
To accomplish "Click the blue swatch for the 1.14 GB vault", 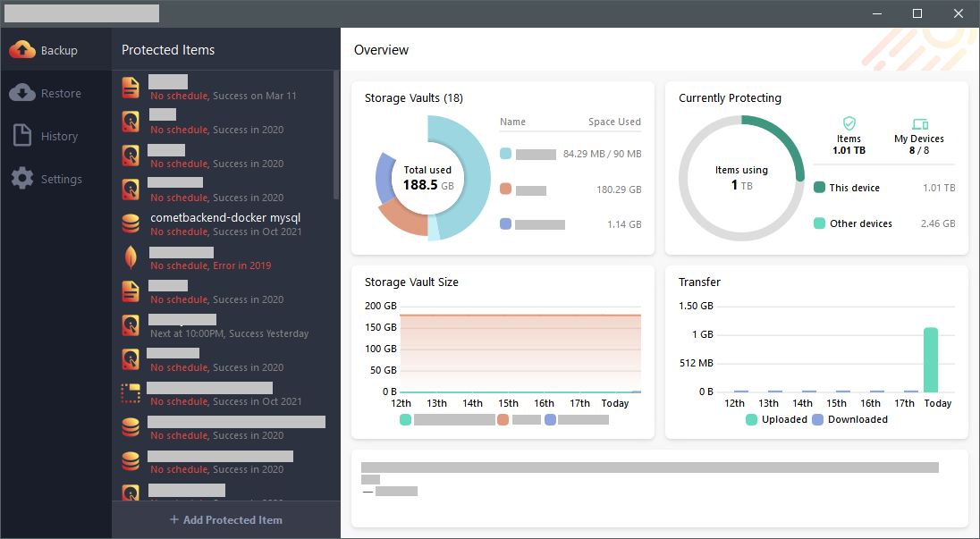I will pyautogui.click(x=505, y=224).
